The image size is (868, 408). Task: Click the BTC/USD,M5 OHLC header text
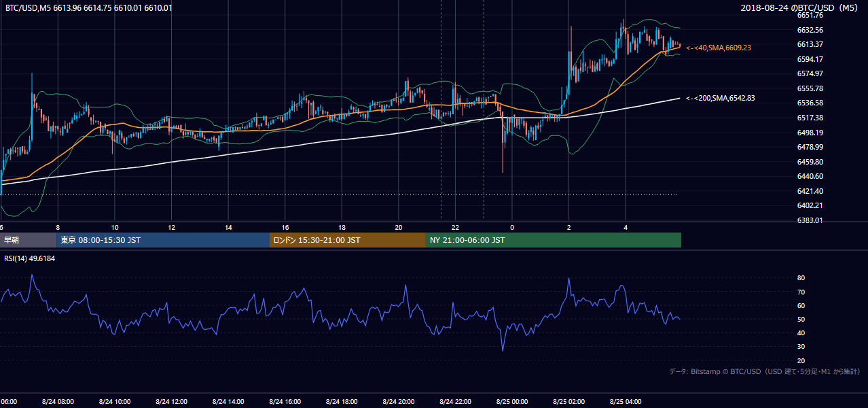click(88, 8)
